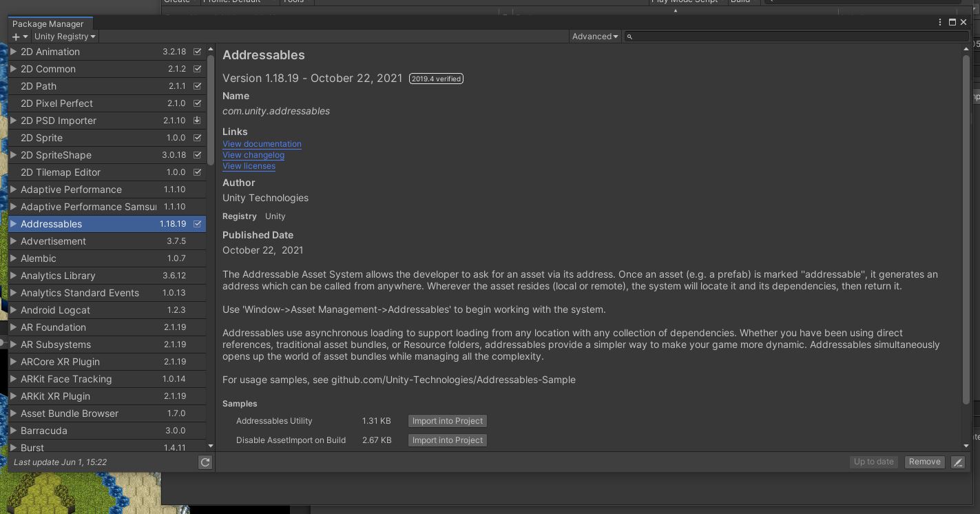
Task: Open View changelog link
Action: (x=253, y=155)
